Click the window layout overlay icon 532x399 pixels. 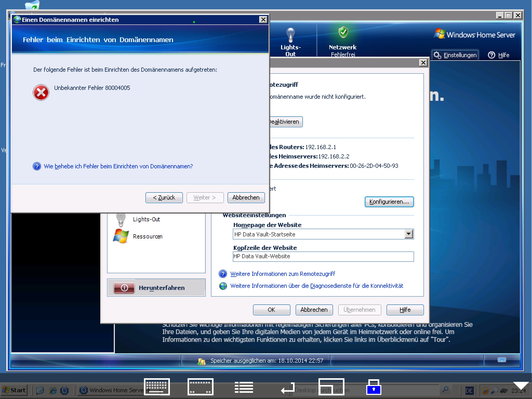[x=331, y=387]
